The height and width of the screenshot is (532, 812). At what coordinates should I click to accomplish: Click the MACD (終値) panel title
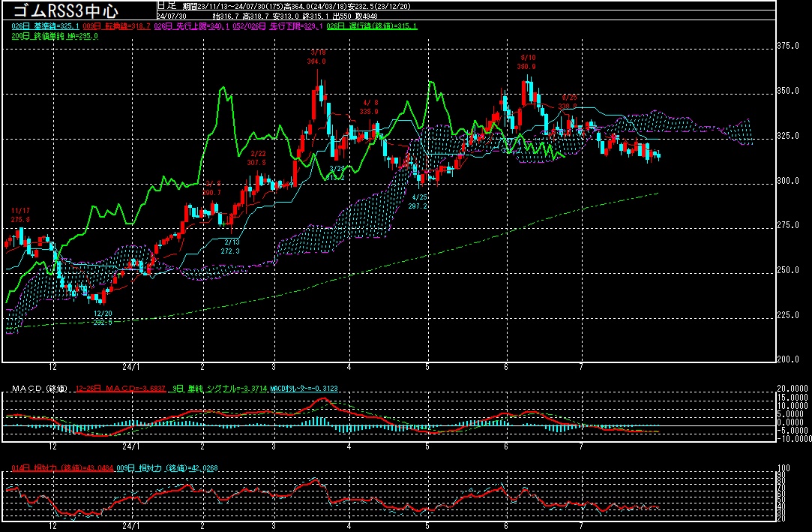pos(40,389)
